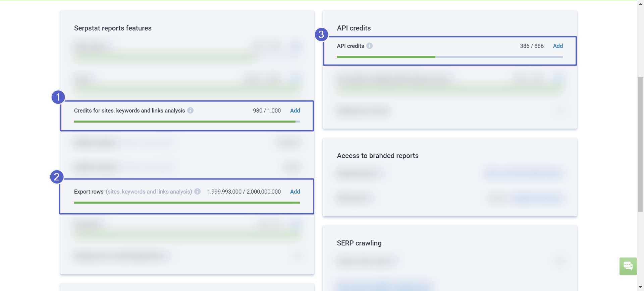
Task: Add more credits for sites and keywords analysis
Action: pos(295,111)
